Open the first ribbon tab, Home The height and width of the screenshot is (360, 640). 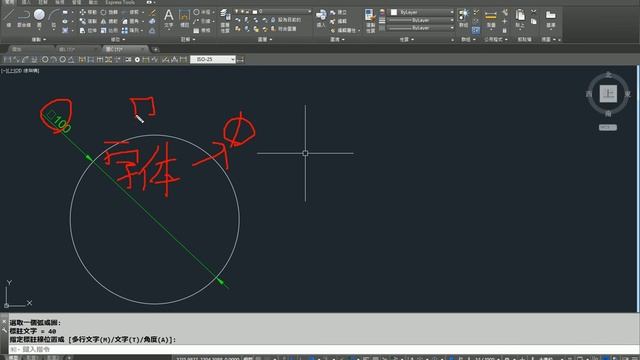pyautogui.click(x=9, y=2)
